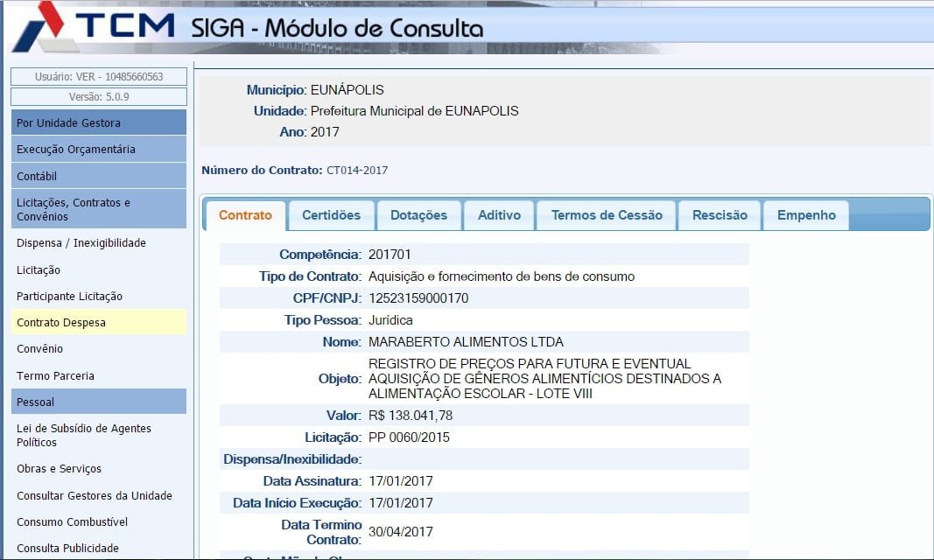Expand the Contábil menu section
934x560 pixels.
(99, 176)
